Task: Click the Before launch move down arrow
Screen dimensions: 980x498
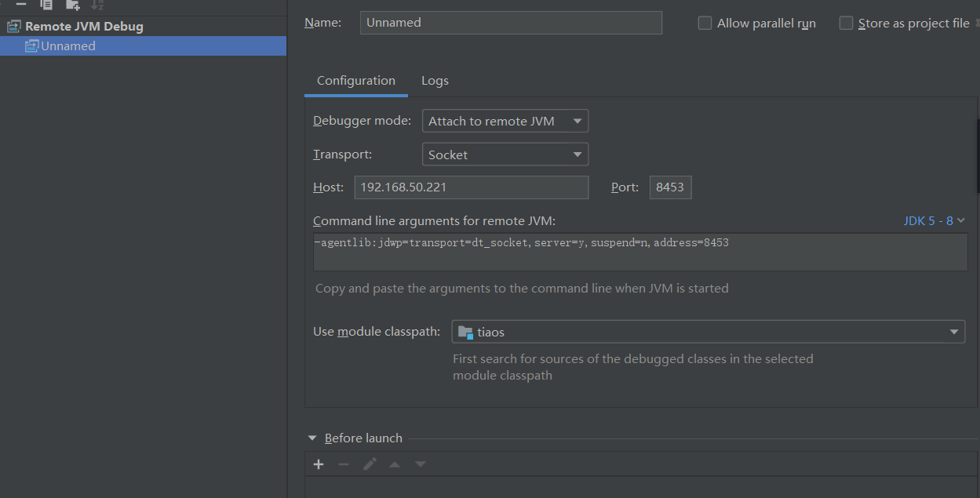Action: (x=421, y=464)
